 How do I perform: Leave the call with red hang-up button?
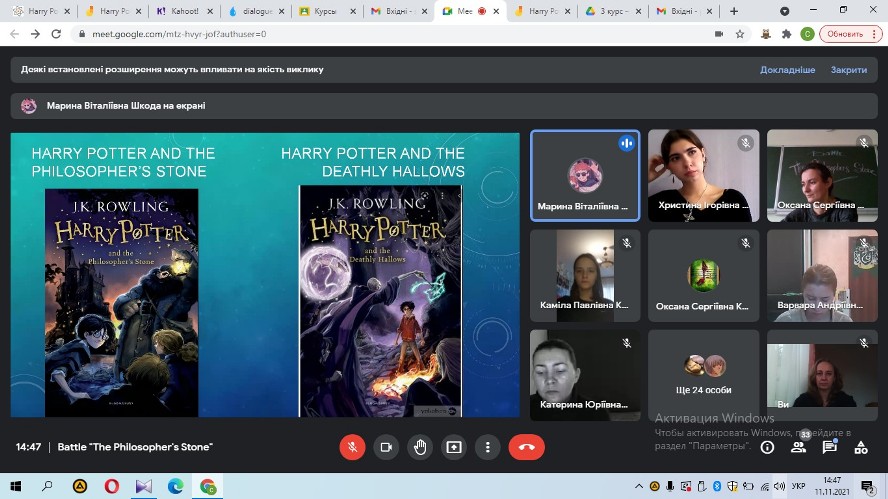click(x=527, y=447)
